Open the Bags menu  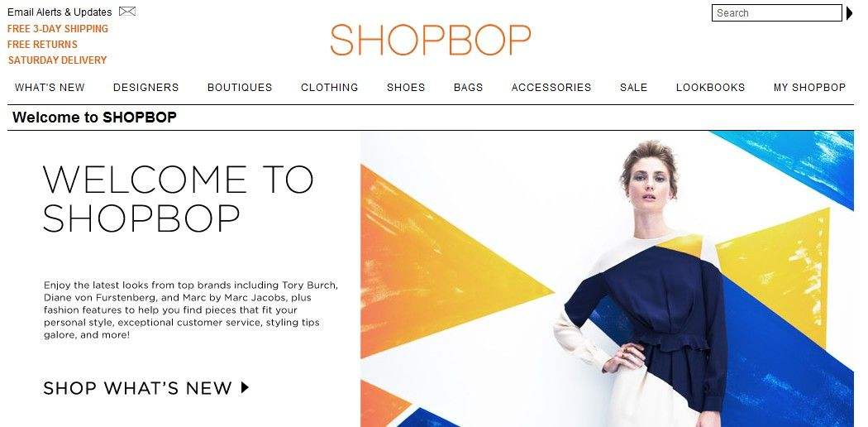pyautogui.click(x=469, y=88)
